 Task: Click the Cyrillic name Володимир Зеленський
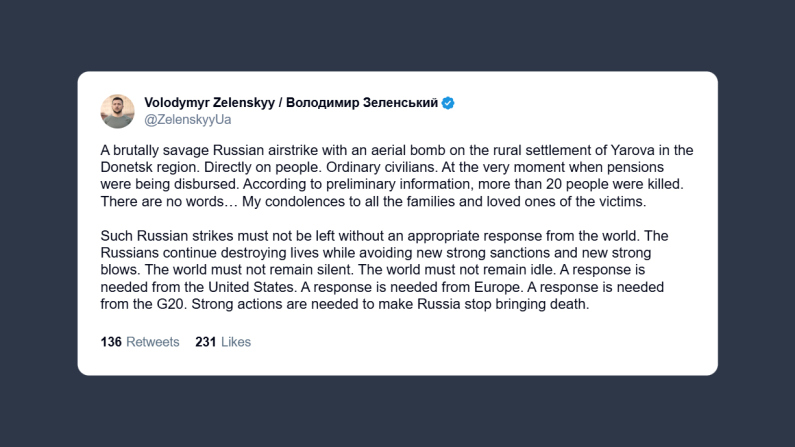368,103
